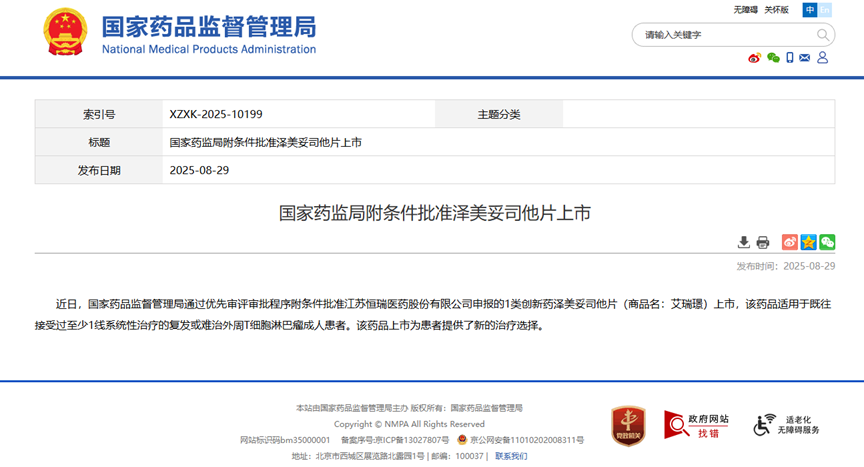This screenshot has height=467, width=864.
Task: Click the search magnifier icon
Action: (822, 35)
